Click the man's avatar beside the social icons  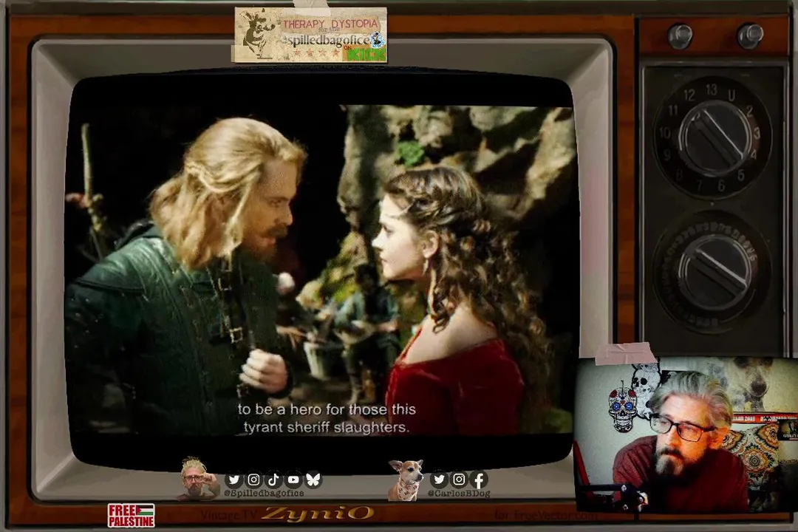[196, 479]
